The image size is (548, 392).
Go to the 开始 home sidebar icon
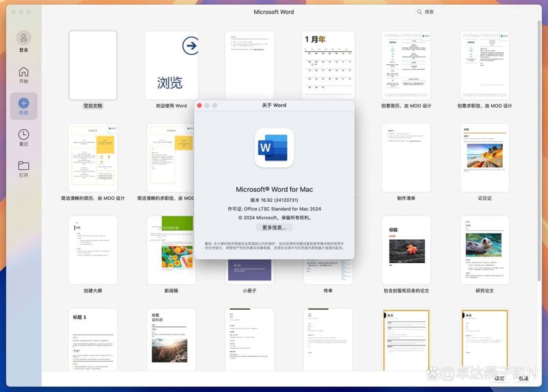(x=23, y=72)
